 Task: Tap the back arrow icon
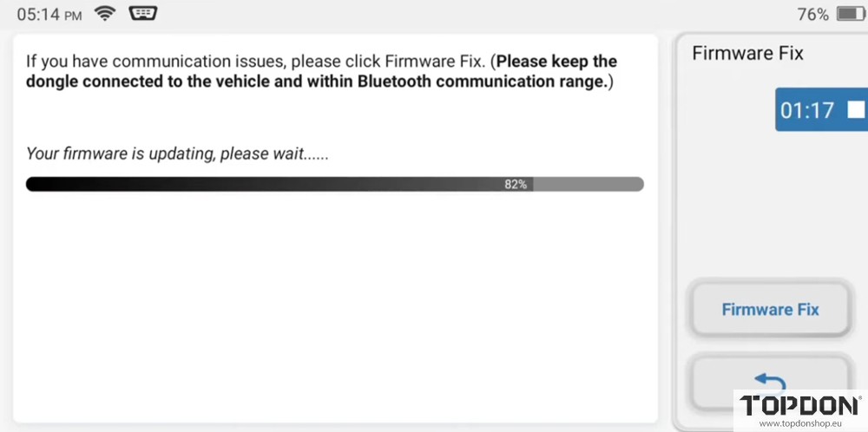[769, 381]
